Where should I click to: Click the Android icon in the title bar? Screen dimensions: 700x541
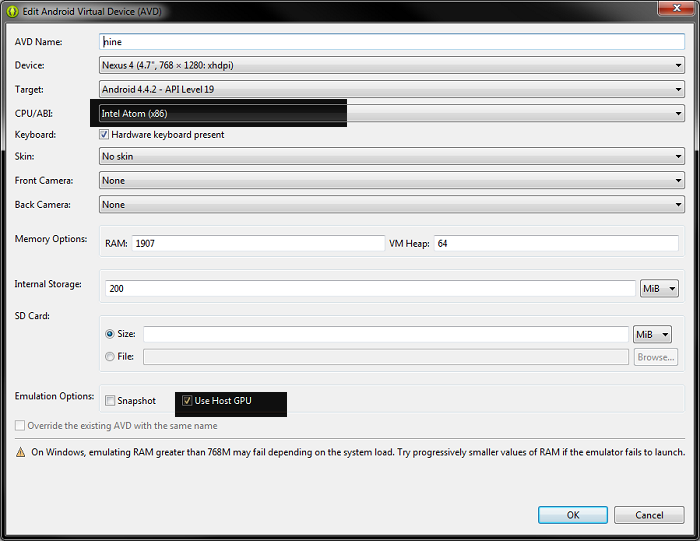[12, 12]
